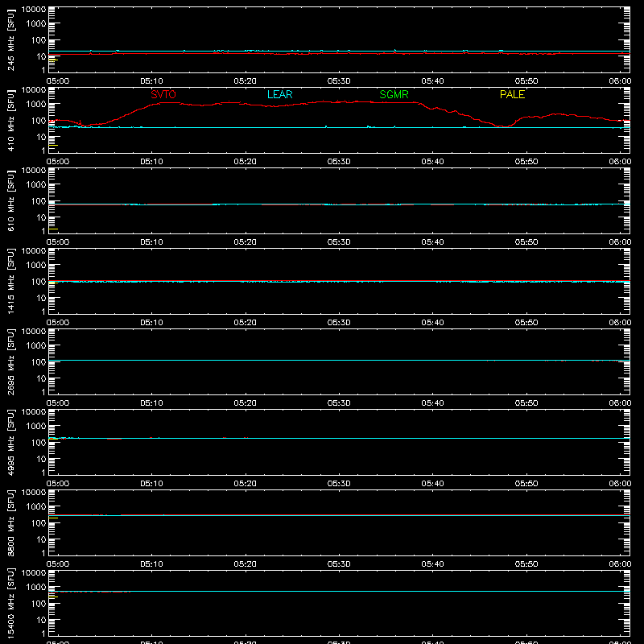Select the 610 MHz [SFU] axis title
The image size is (644, 644).
(10, 200)
